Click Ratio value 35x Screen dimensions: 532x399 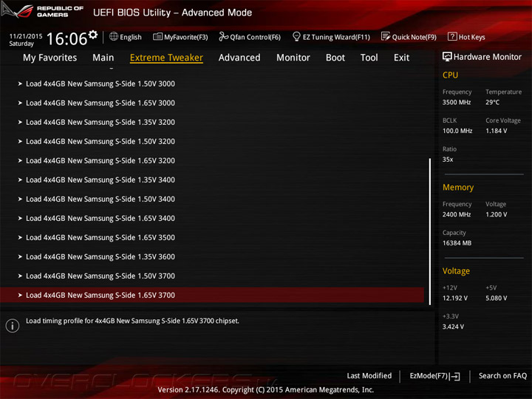(x=448, y=159)
